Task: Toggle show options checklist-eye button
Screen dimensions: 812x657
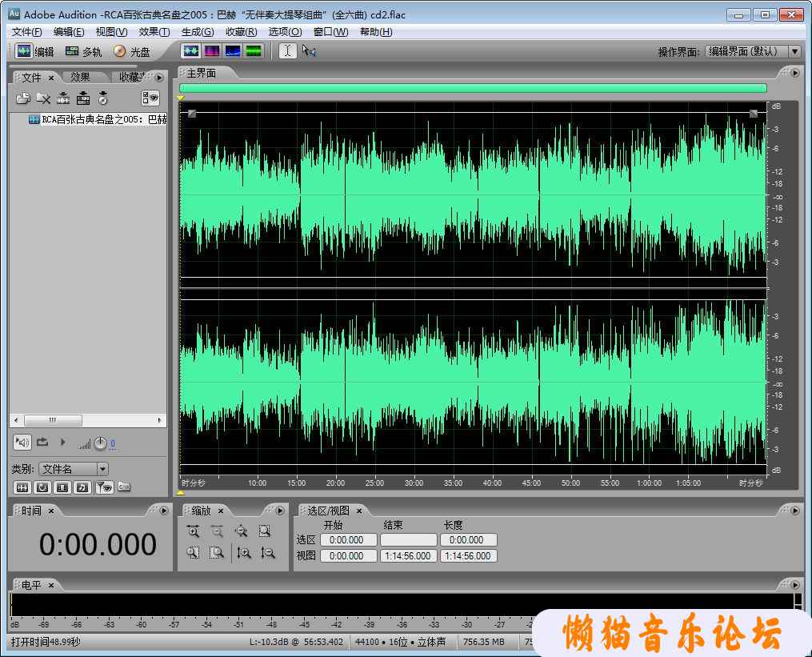Action: [x=150, y=98]
